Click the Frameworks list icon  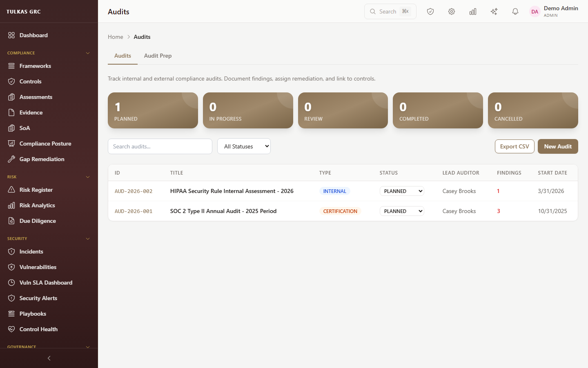pyautogui.click(x=11, y=66)
